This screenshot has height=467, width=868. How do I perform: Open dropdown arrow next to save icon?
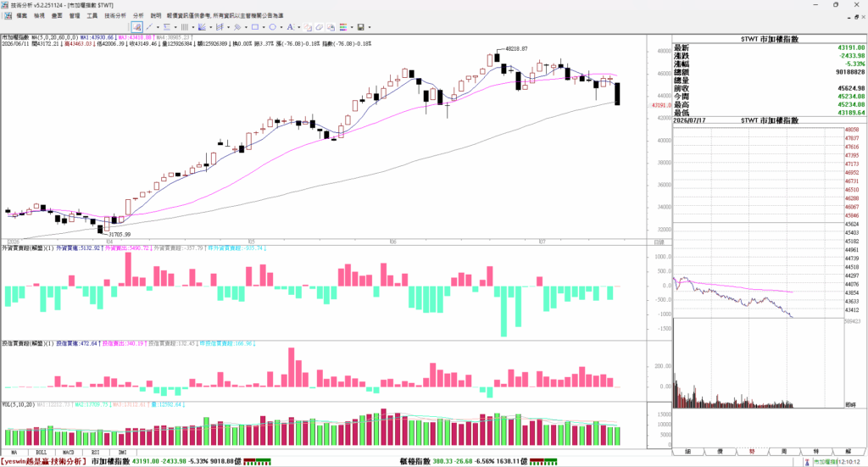tap(370, 27)
